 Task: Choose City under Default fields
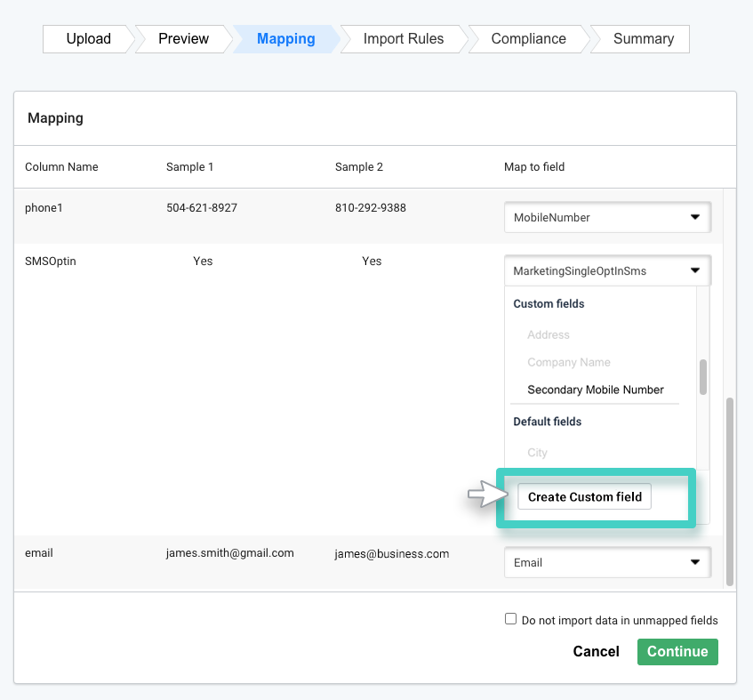pos(537,453)
